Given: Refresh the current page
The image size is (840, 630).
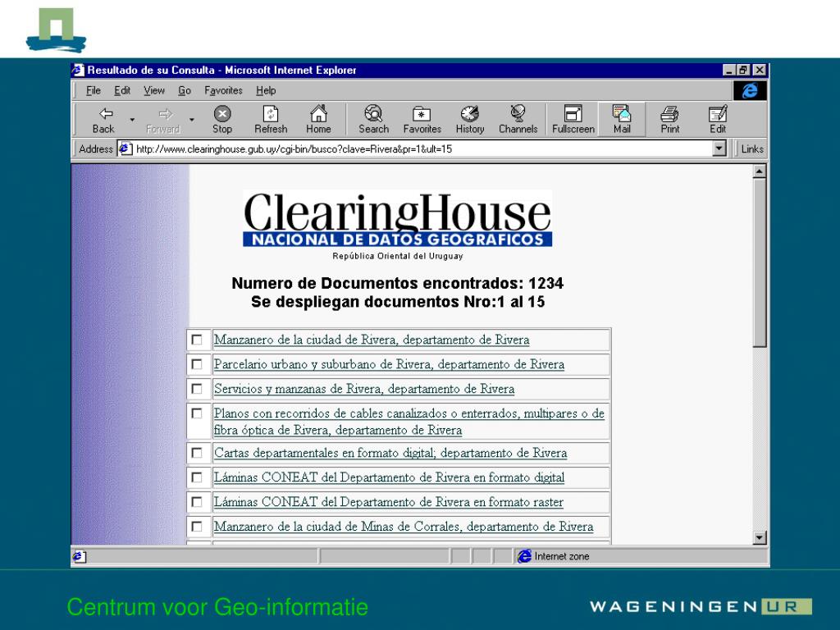Looking at the screenshot, I should coord(271,120).
